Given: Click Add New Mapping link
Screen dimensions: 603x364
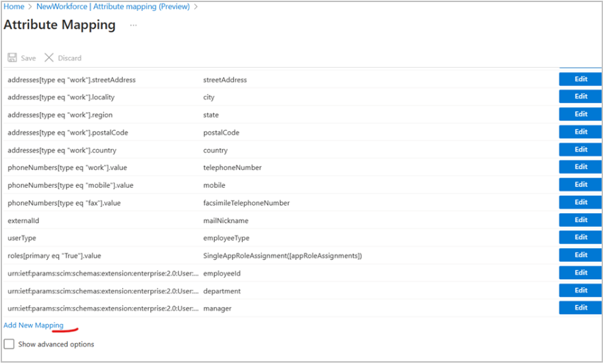Looking at the screenshot, I should (x=34, y=326).
